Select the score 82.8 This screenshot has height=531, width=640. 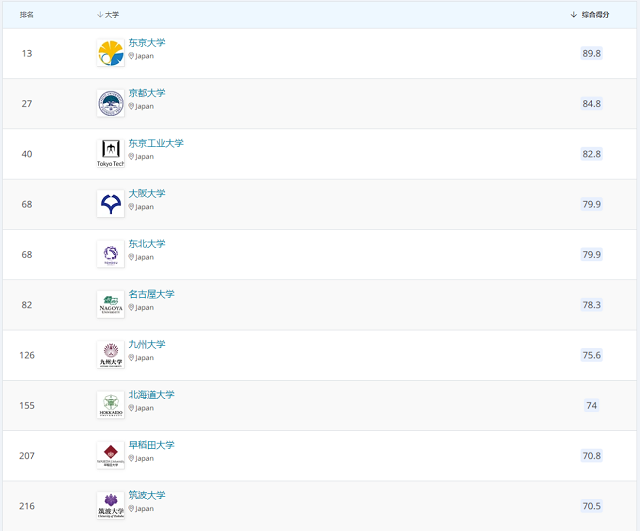[591, 154]
